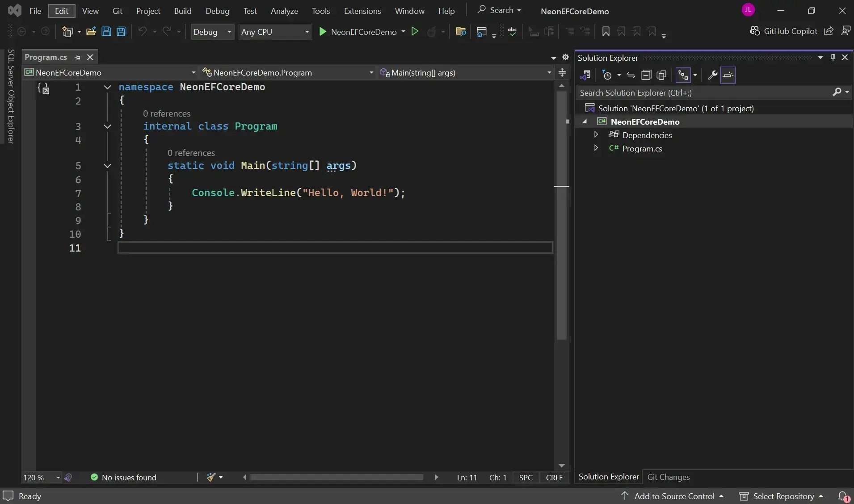
Task: Toggle auto-hide pin on Solution Explorer
Action: click(x=833, y=57)
